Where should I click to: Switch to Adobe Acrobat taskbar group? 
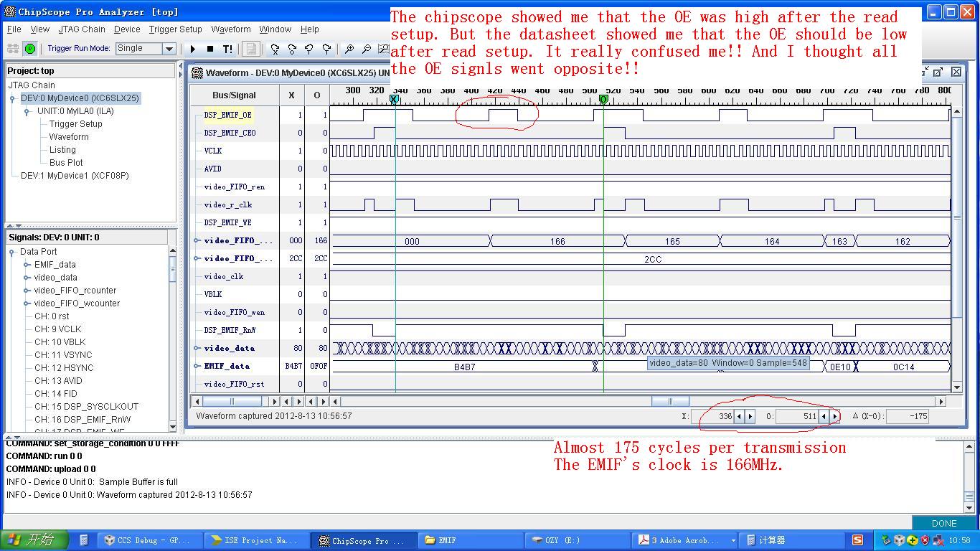(686, 540)
